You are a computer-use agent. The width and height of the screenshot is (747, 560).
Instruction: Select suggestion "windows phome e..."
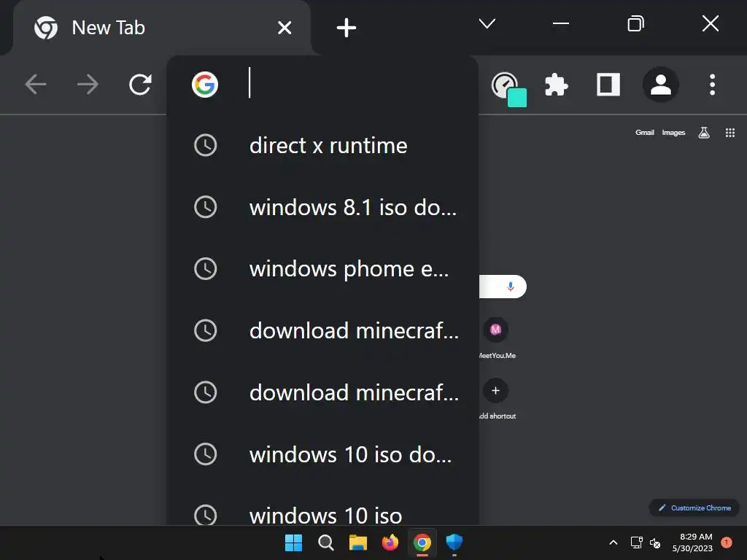322,269
